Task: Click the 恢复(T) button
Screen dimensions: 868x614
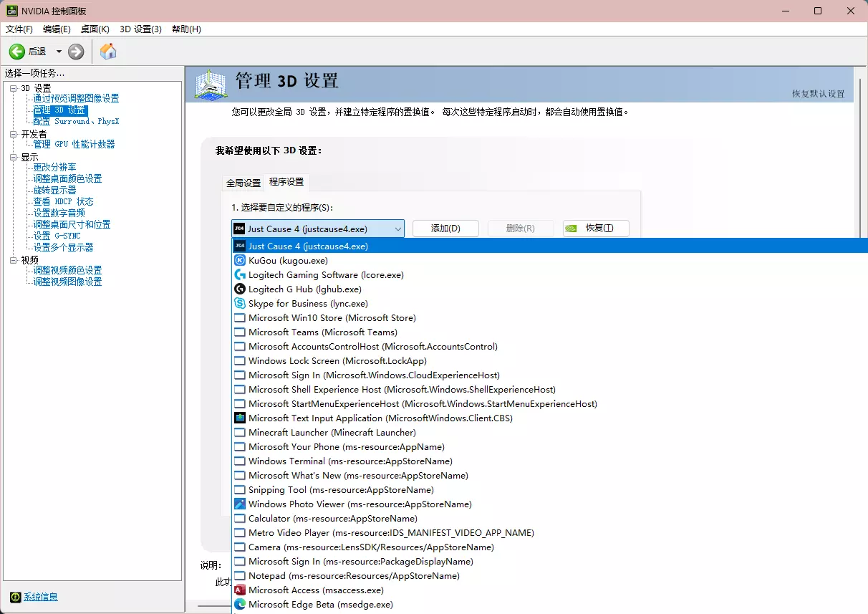Action: tap(596, 229)
